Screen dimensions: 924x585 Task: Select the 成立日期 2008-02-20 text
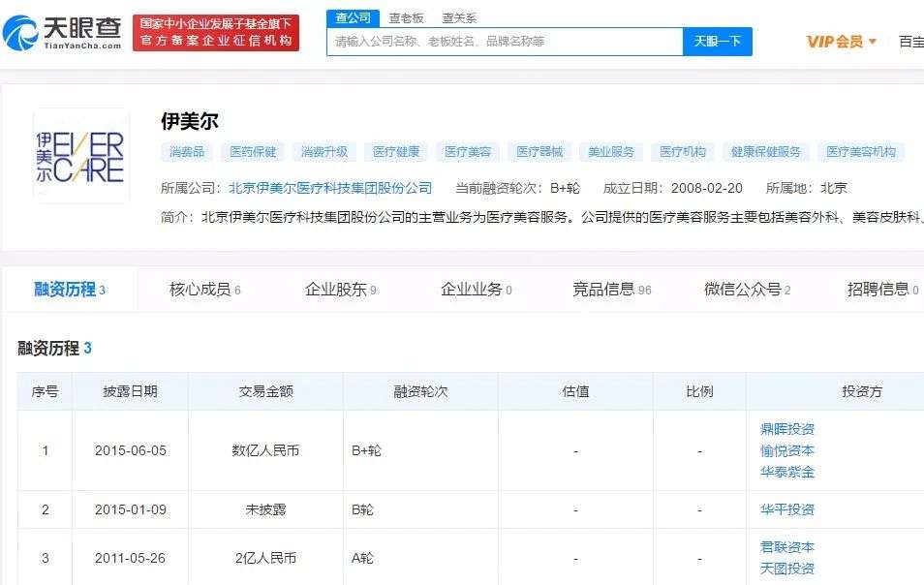672,188
